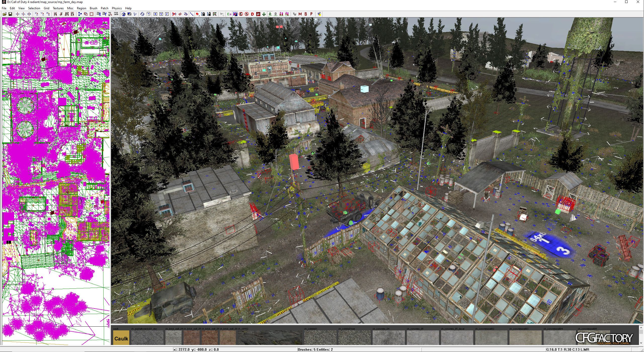Toggle the P filter button

click(311, 14)
